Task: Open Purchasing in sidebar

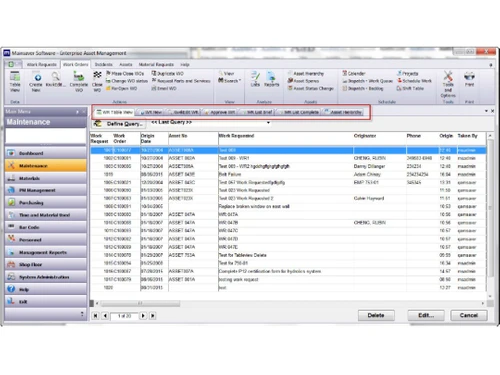Action: pyautogui.click(x=46, y=203)
